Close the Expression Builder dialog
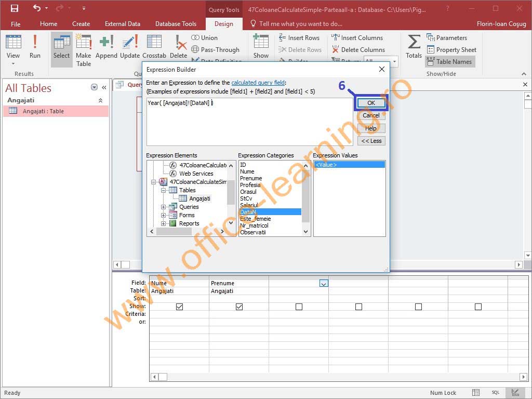This screenshot has width=532, height=399. click(382, 69)
